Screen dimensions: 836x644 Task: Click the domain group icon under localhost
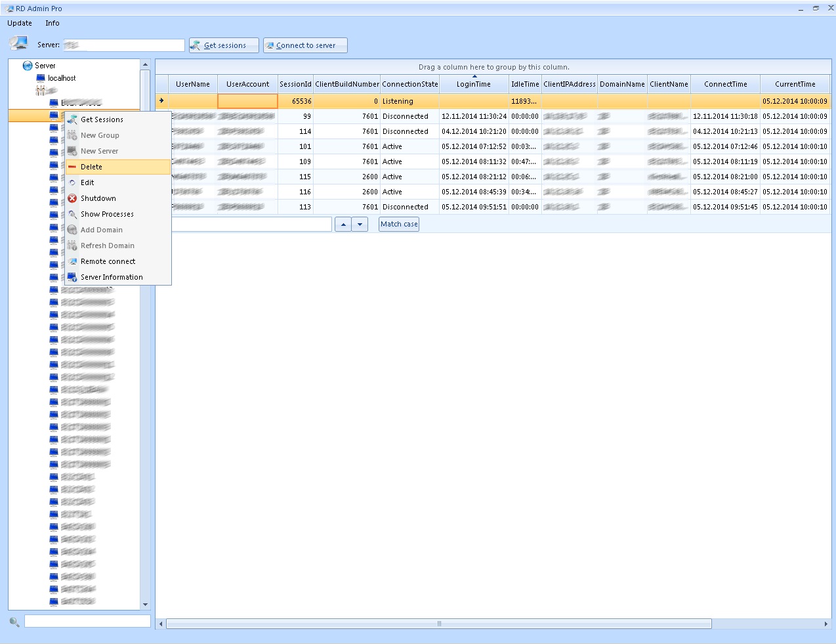click(x=41, y=91)
